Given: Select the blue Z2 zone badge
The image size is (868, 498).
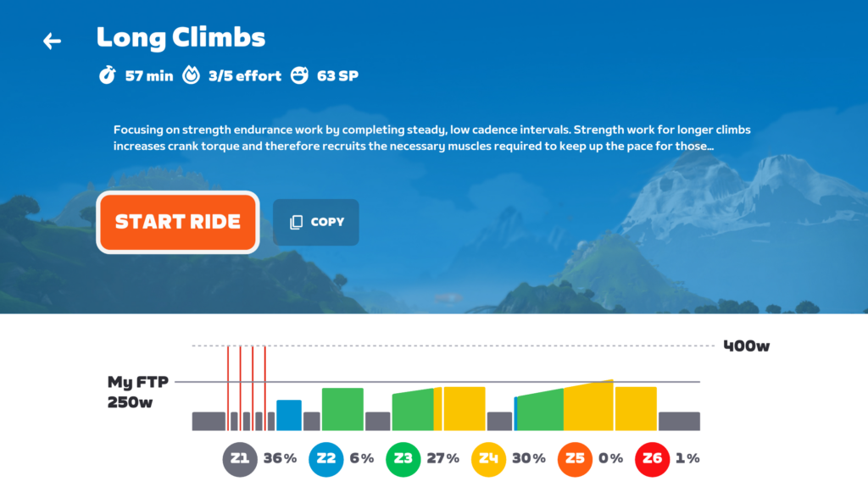Looking at the screenshot, I should pyautogui.click(x=325, y=459).
